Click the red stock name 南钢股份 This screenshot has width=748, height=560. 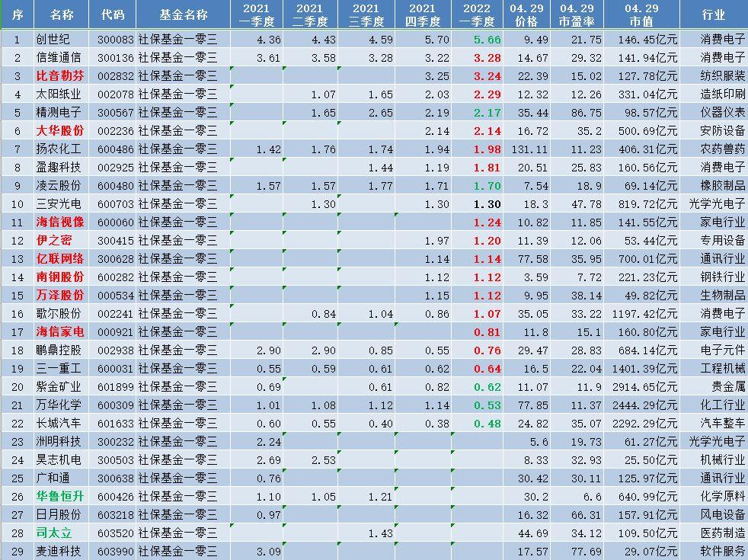point(60,277)
